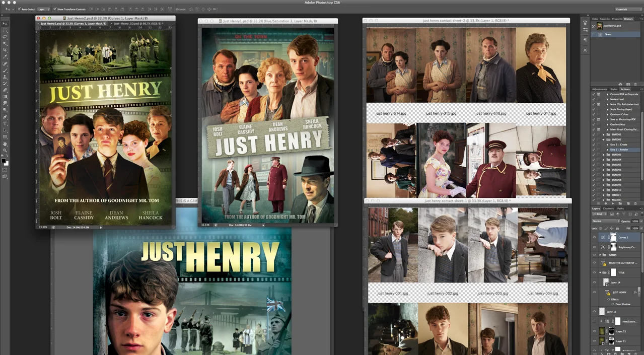Viewport: 644px width, 355px height.
Task: Click the type layer filter icon
Action: point(624,214)
